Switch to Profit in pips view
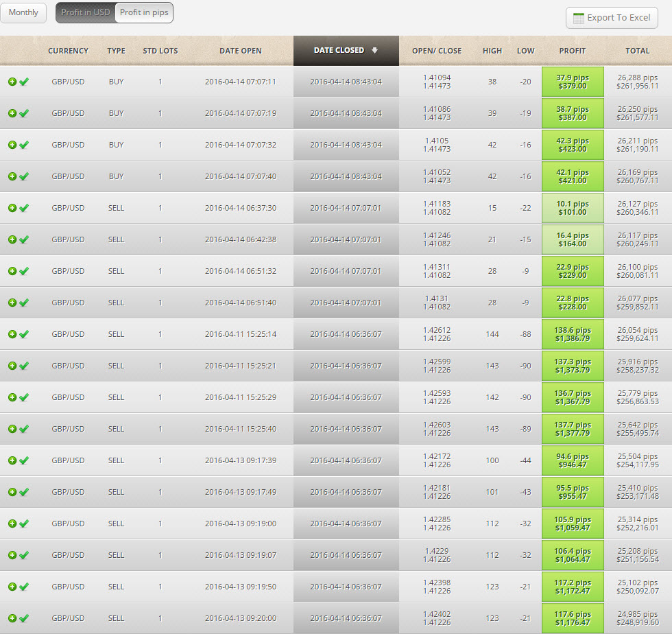The image size is (672, 634). coord(144,12)
